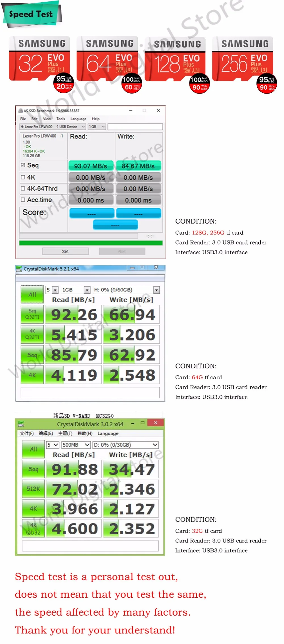This screenshot has height=644, width=284.
Task: Run the Seq Q32T1 test
Action: (x=32, y=314)
